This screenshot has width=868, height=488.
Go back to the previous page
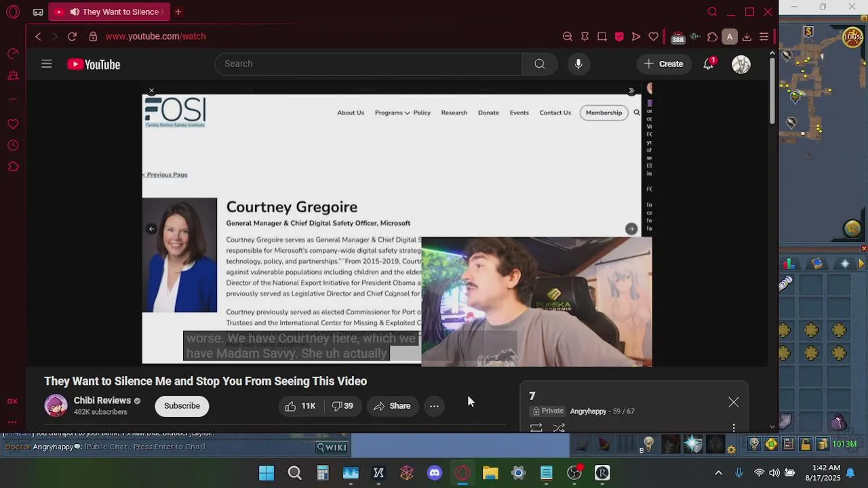[38, 37]
